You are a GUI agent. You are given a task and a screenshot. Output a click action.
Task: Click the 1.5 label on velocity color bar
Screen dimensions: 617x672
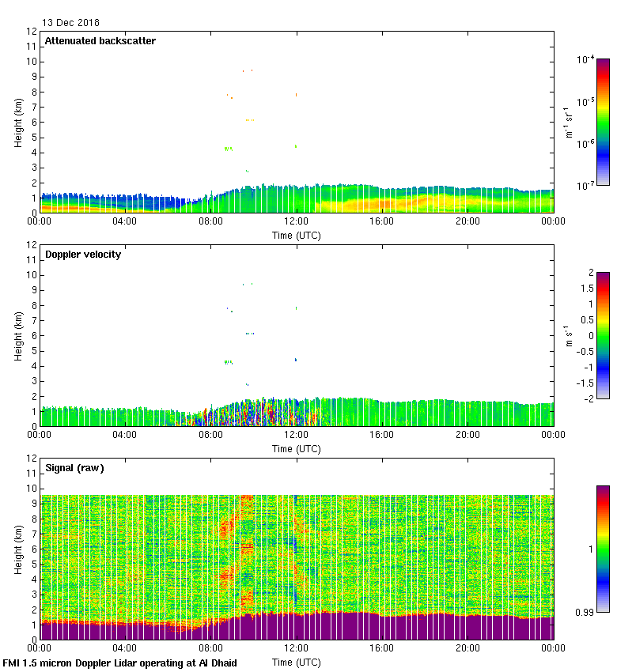point(588,289)
